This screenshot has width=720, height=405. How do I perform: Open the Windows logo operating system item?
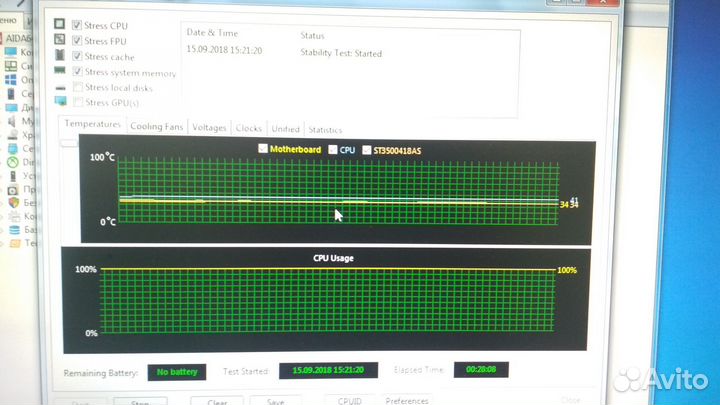11,79
